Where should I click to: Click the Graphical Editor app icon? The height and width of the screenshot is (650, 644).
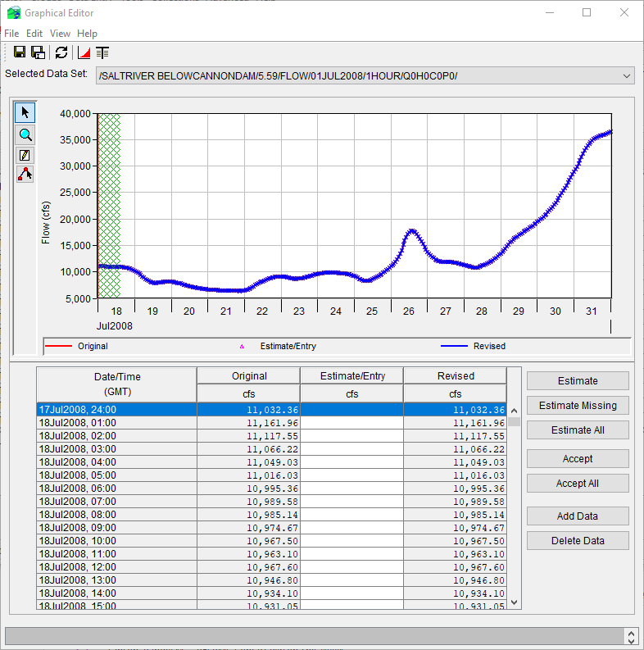click(x=14, y=13)
